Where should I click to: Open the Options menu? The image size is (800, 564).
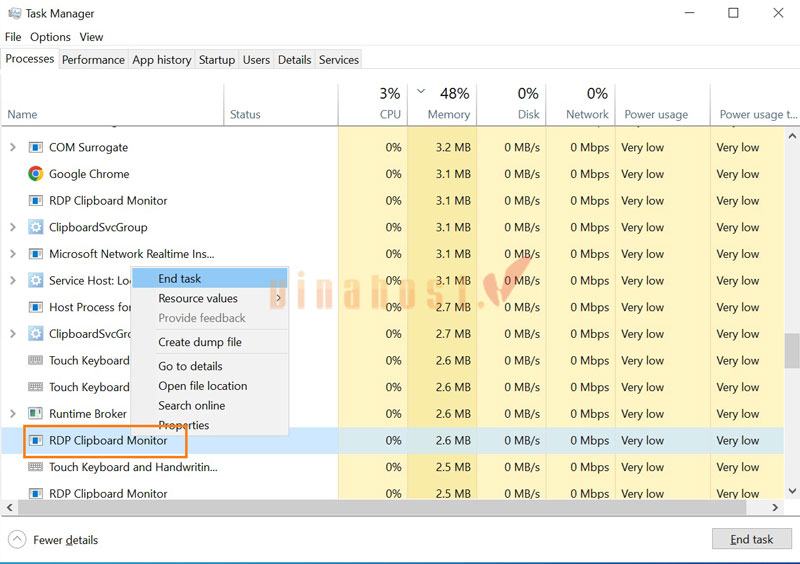(x=50, y=37)
